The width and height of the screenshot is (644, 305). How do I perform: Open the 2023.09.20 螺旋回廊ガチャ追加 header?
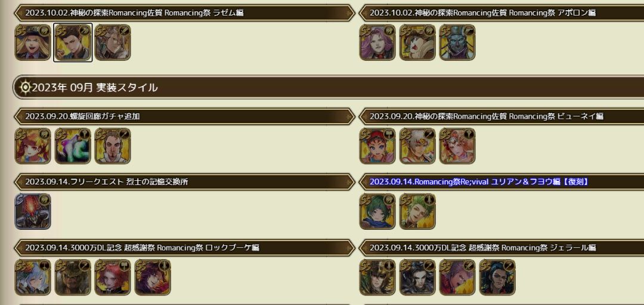coord(184,116)
